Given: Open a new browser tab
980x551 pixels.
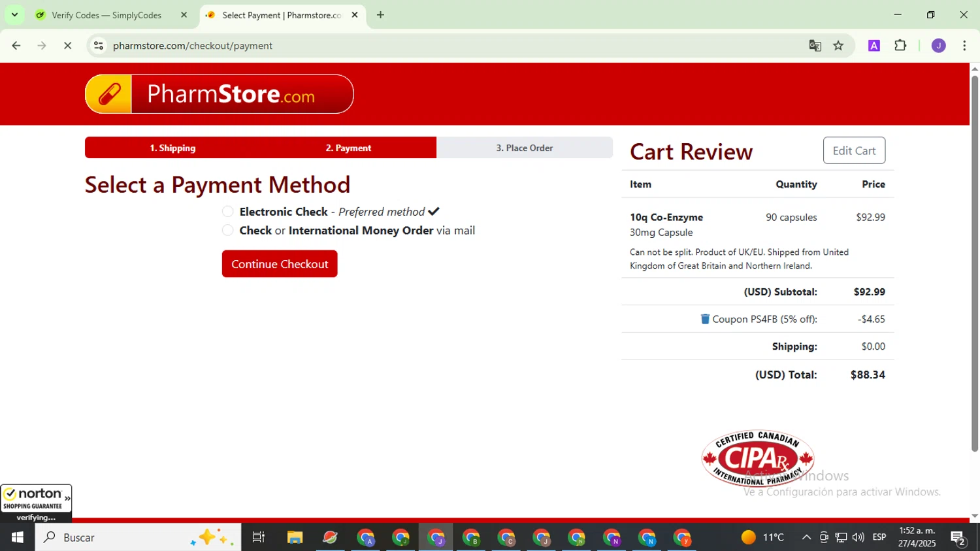Looking at the screenshot, I should tap(380, 15).
